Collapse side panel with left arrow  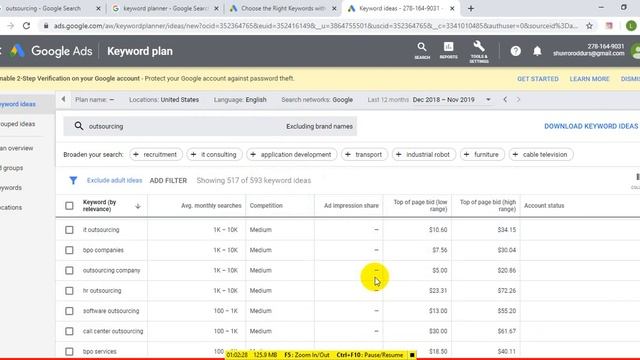tap(63, 99)
